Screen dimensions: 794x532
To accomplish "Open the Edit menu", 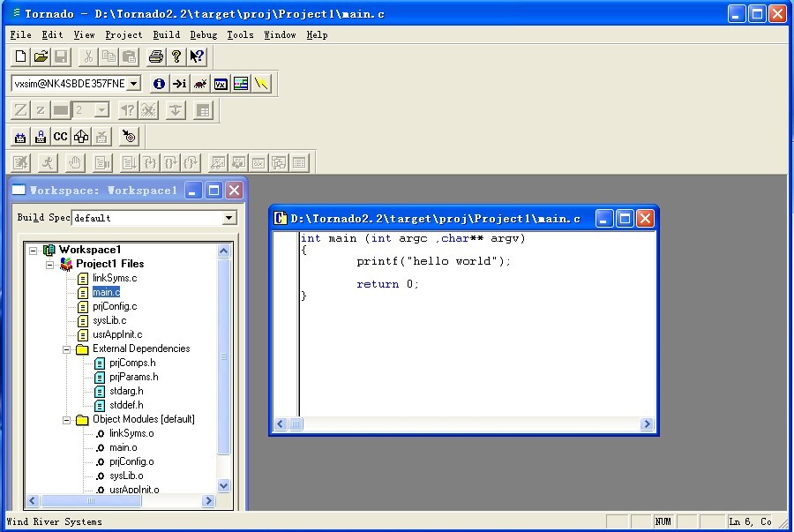I will coord(52,35).
